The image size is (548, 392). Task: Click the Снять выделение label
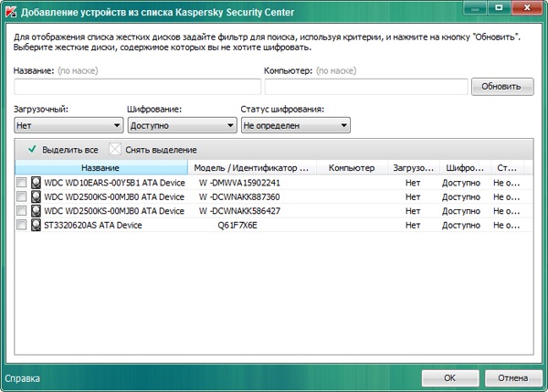click(x=161, y=150)
